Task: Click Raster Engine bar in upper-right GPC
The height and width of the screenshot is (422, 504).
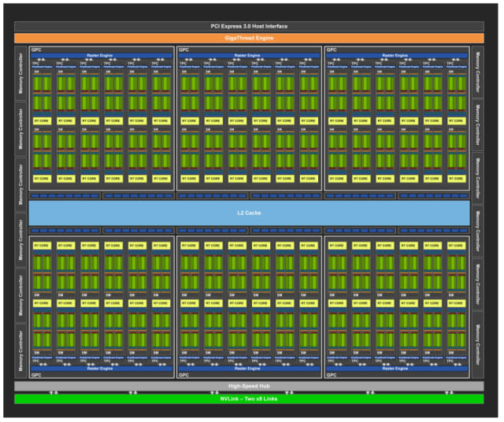Action: (x=397, y=56)
